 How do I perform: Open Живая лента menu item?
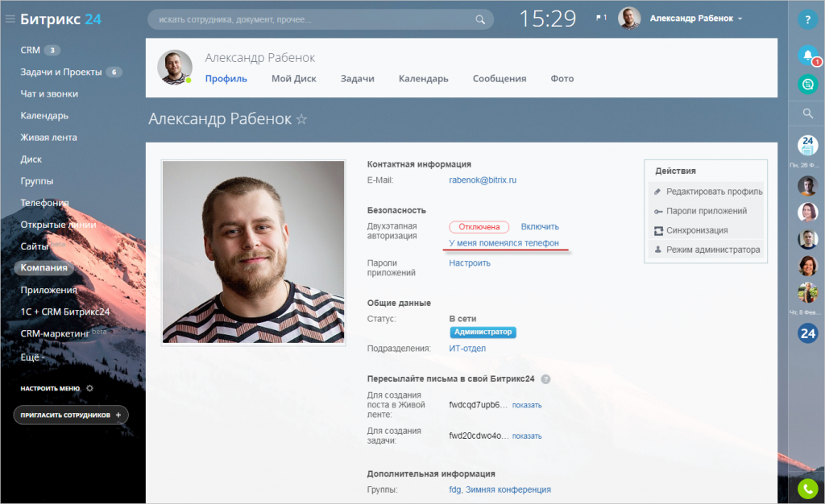click(48, 137)
